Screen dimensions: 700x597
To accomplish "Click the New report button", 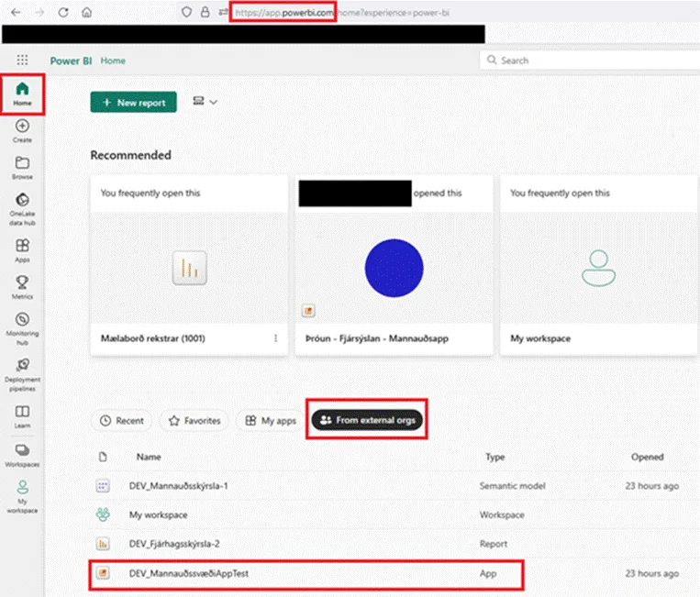I will pos(133,102).
